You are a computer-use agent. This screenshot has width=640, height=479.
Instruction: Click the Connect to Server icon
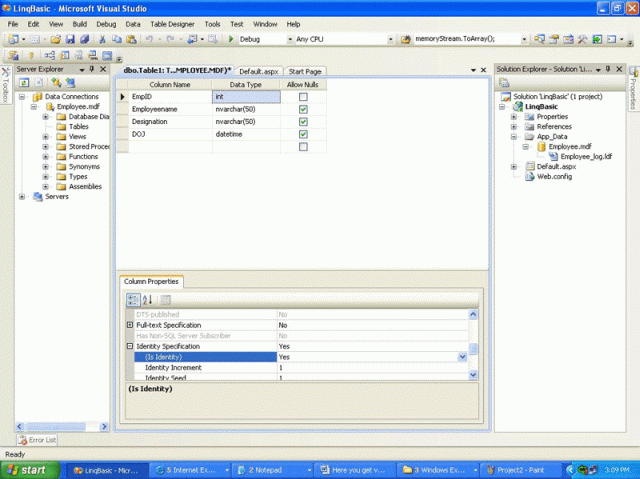pyautogui.click(x=69, y=82)
